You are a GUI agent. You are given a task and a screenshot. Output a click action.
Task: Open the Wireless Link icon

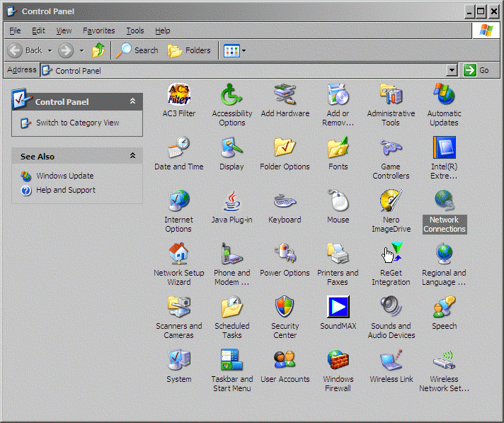pyautogui.click(x=391, y=360)
